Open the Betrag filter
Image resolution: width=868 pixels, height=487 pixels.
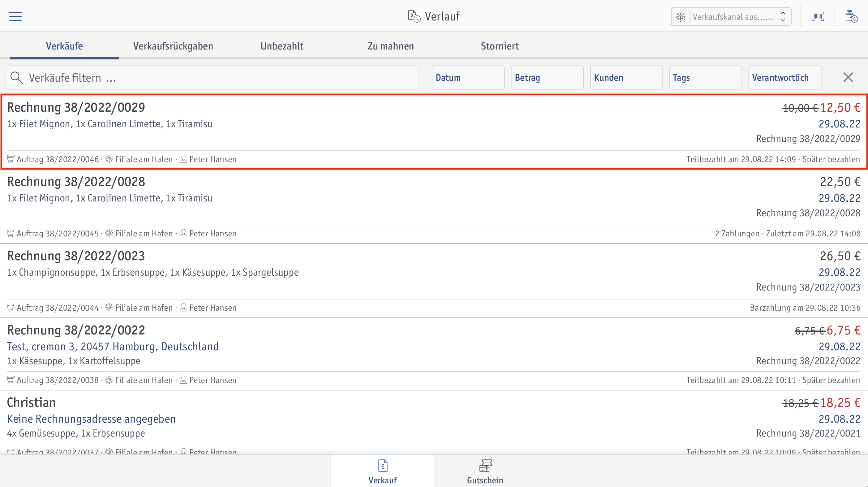tap(547, 78)
